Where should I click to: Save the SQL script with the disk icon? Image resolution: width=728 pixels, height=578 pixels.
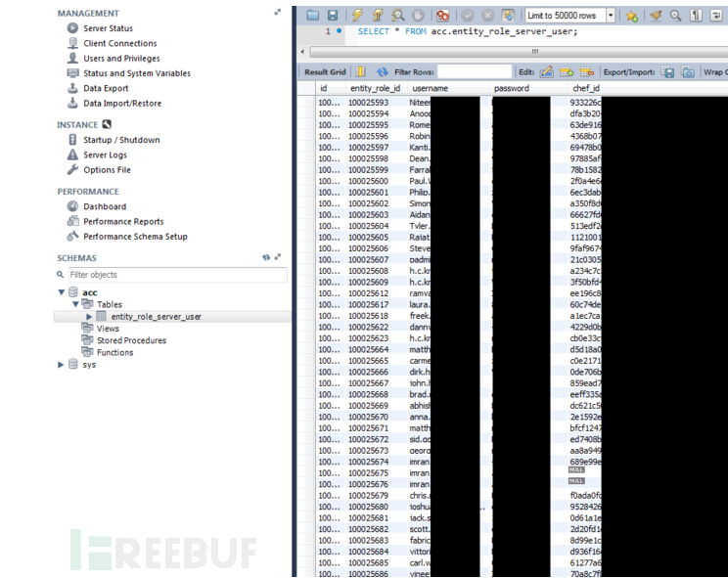[333, 16]
